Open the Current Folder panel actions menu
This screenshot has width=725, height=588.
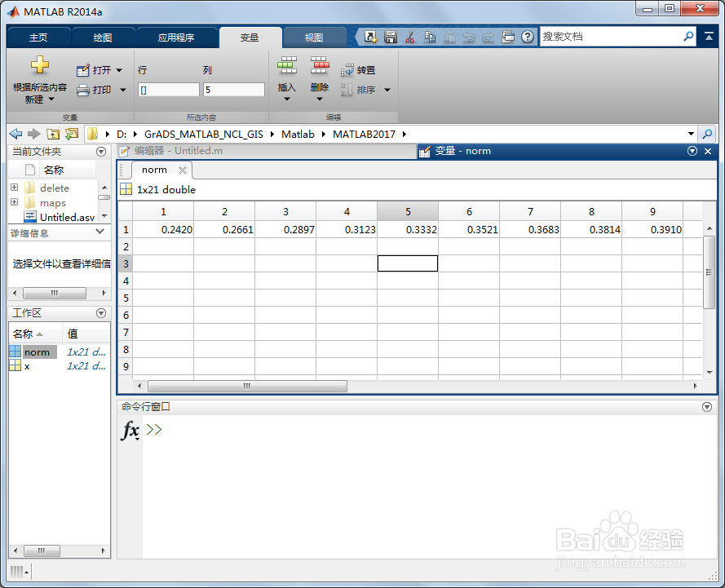point(101,152)
